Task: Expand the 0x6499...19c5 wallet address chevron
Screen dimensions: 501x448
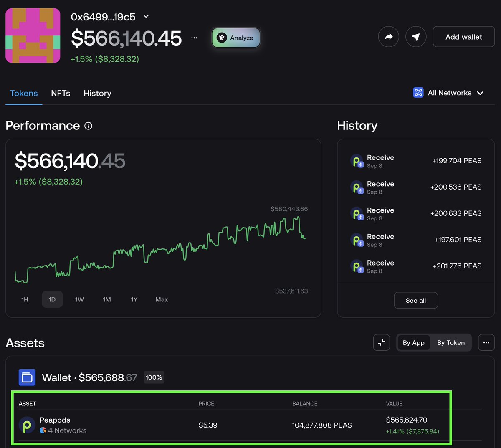Action: pos(146,17)
